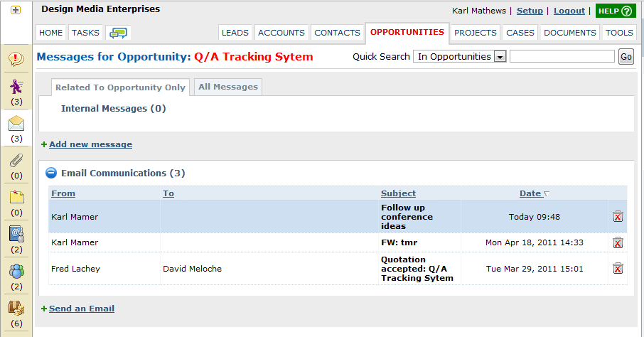Click the alert exclamation sidebar icon
The image size is (644, 337).
coord(16,59)
